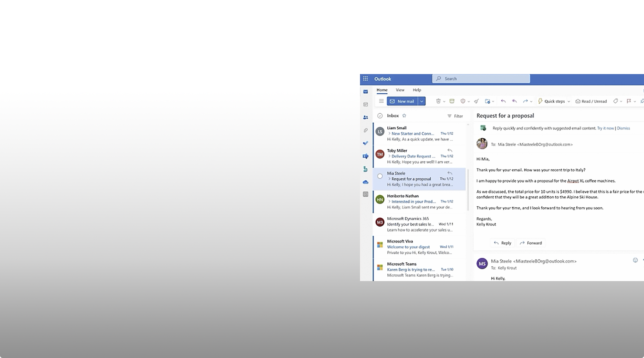Viewport: 644px width, 358px height.
Task: Click the MS avatar of Mia Steele
Action: click(x=482, y=264)
